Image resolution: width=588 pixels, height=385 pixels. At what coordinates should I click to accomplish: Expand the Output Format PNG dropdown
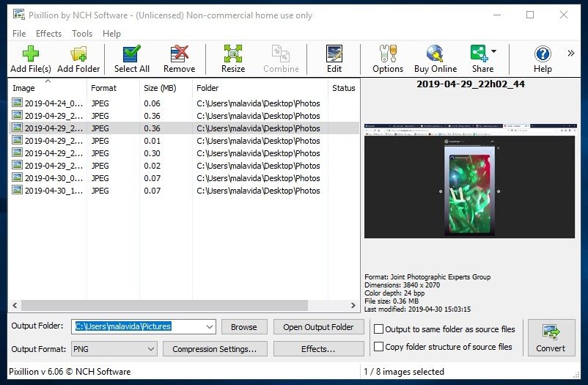[x=151, y=349]
